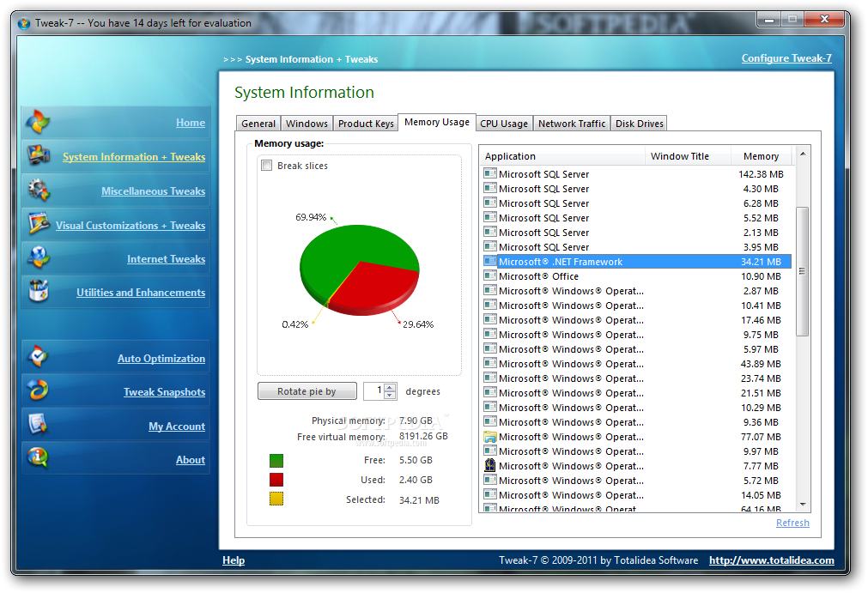The width and height of the screenshot is (868, 593).
Task: Click the icon on the 23.74 MB row
Action: (490, 378)
